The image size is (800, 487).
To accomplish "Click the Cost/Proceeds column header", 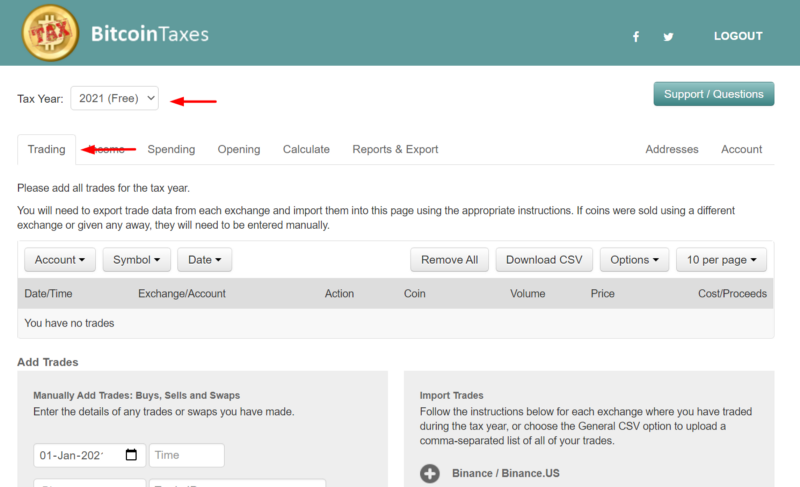I will tap(733, 294).
